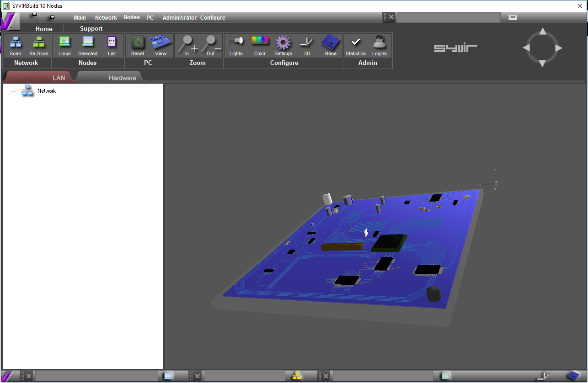Screen dimensions: 588x383
Task: Open the Network menu
Action: [x=106, y=18]
